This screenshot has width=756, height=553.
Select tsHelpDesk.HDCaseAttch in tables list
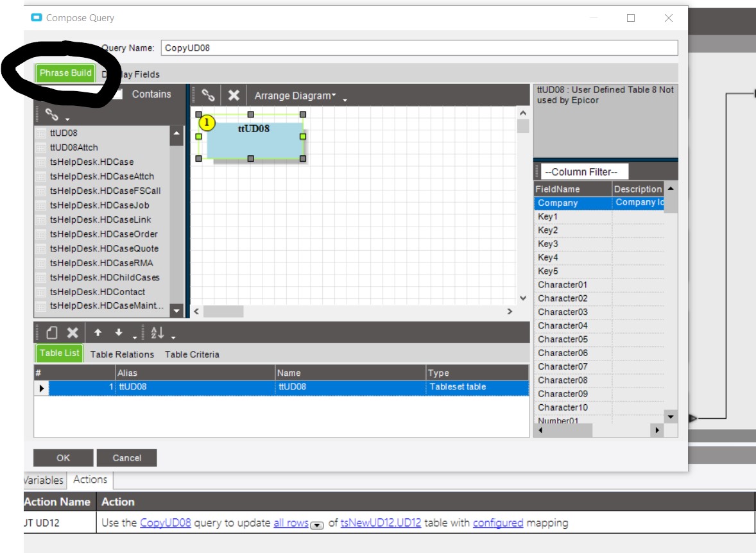pos(102,176)
